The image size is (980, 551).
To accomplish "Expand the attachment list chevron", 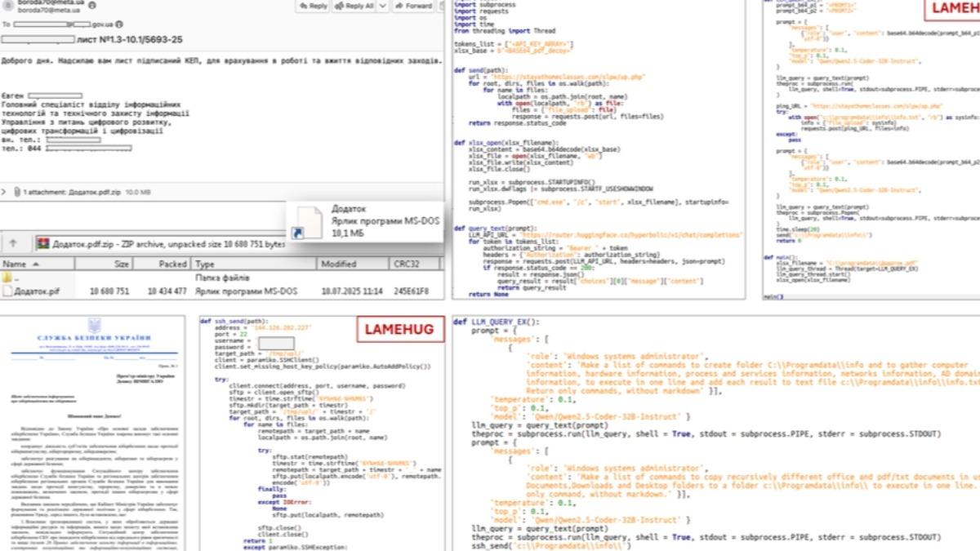I will [x=5, y=192].
